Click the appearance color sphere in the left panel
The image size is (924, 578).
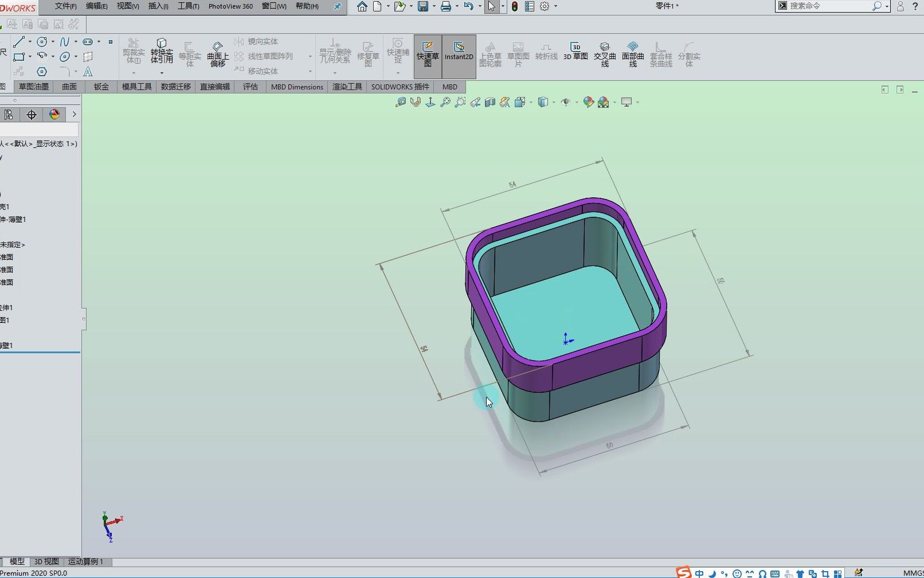pyautogui.click(x=54, y=114)
